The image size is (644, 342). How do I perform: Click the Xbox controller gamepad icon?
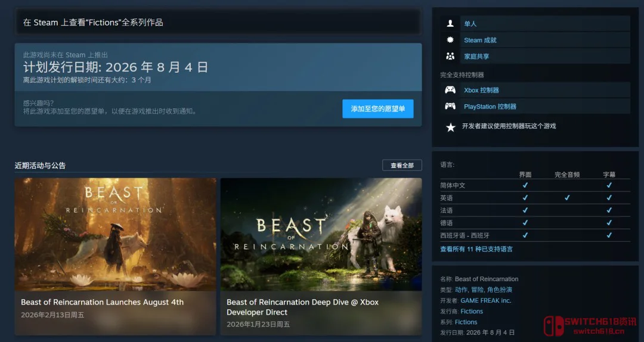coord(450,90)
